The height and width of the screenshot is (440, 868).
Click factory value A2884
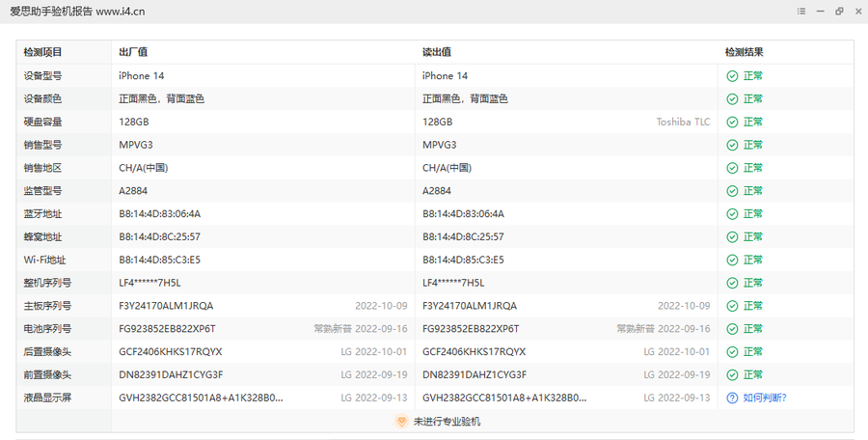coord(133,191)
